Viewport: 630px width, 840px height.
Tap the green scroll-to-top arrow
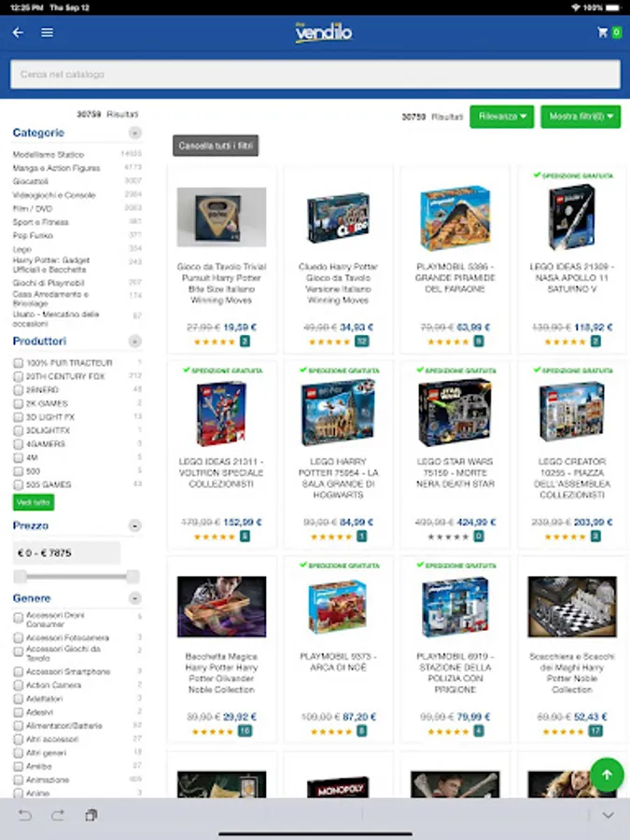coord(607,774)
